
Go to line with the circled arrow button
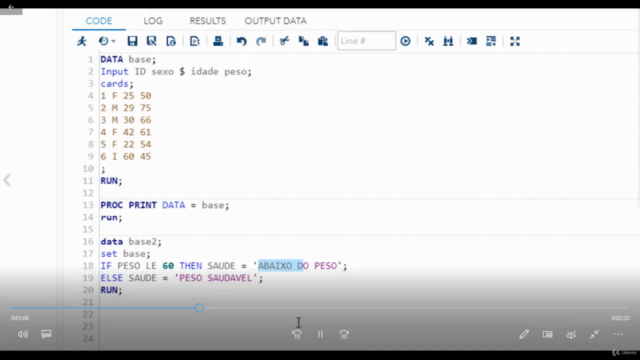point(405,41)
